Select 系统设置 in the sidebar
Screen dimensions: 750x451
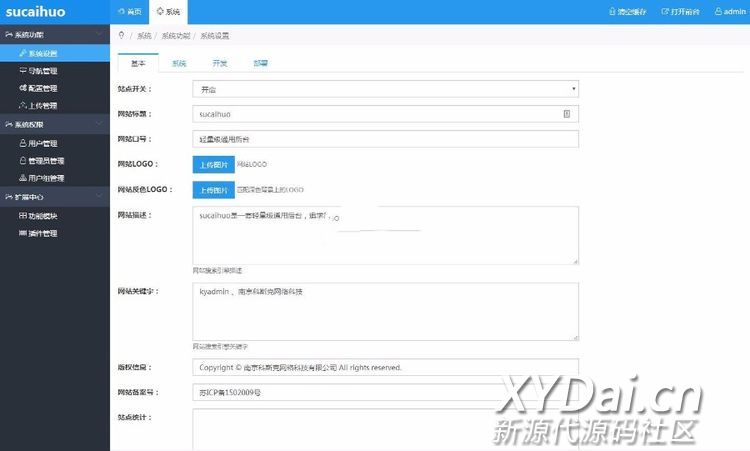(55, 53)
